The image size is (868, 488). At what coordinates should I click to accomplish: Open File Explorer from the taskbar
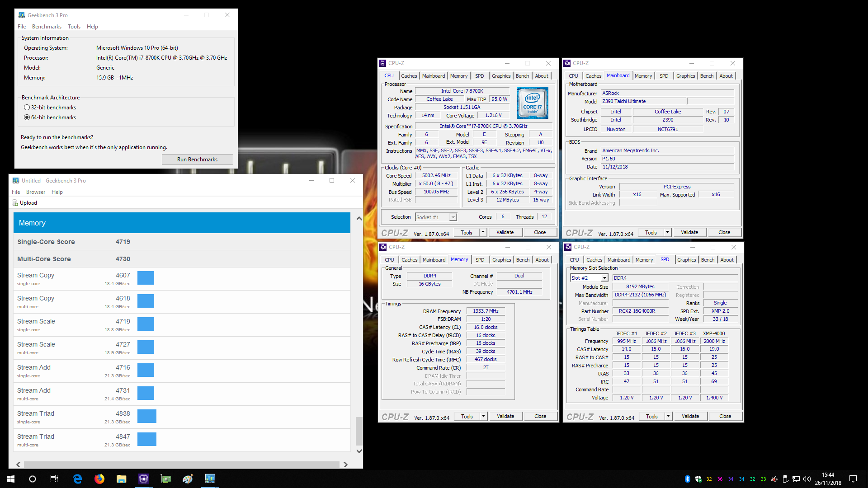point(121,479)
